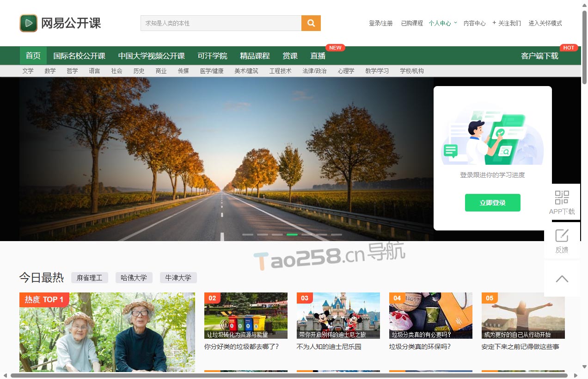Select the first carousel indicator dash
Viewport: 588px width, 379px height.
pyautogui.click(x=248, y=235)
